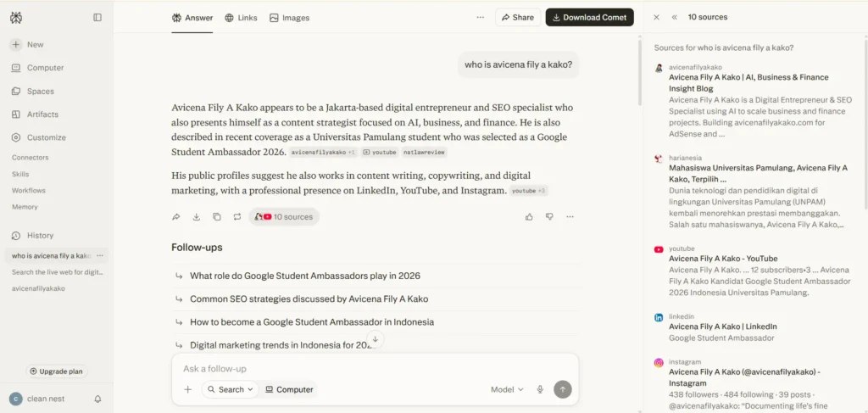Open the Computer section

[x=37, y=68]
